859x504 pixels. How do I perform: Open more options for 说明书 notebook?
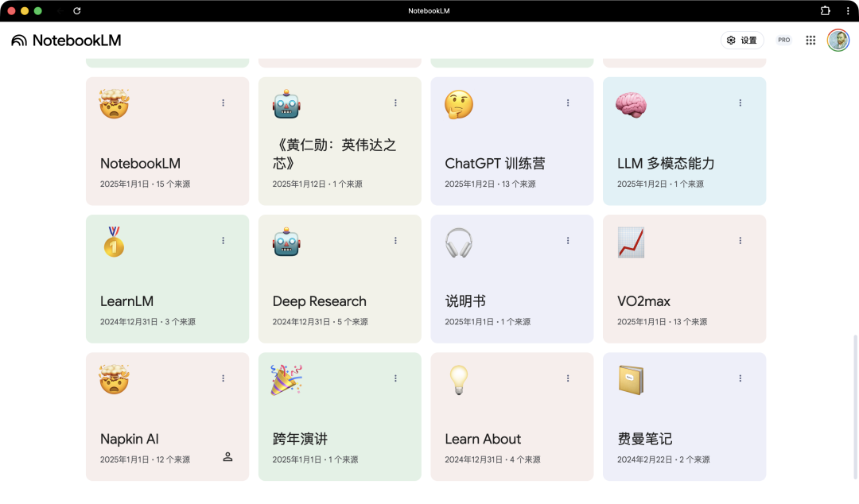point(568,241)
